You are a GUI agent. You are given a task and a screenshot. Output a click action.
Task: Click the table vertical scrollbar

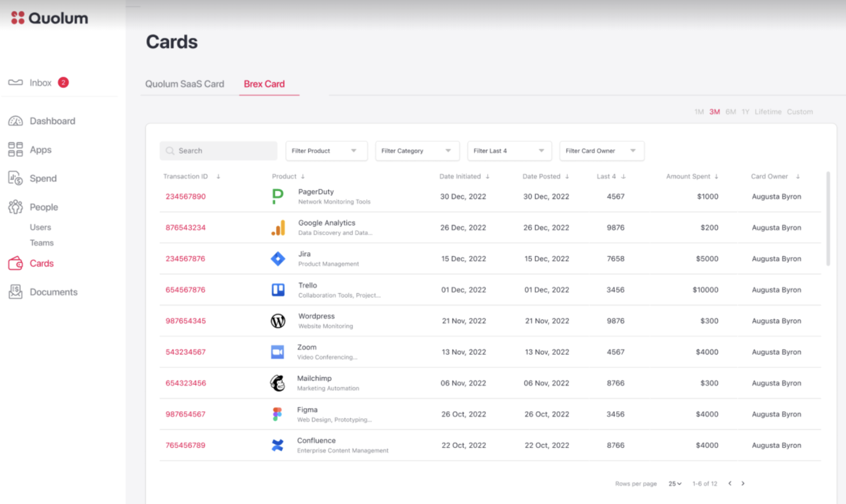pos(828,219)
